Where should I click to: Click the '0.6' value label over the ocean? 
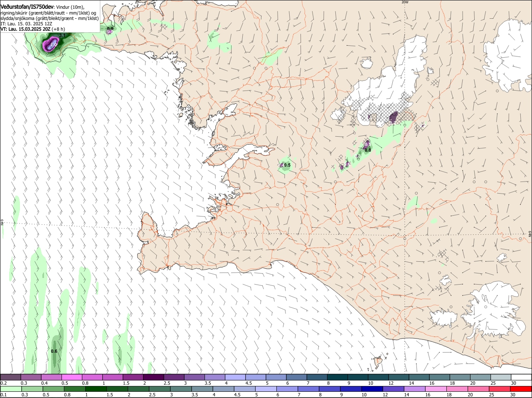(x=54, y=351)
